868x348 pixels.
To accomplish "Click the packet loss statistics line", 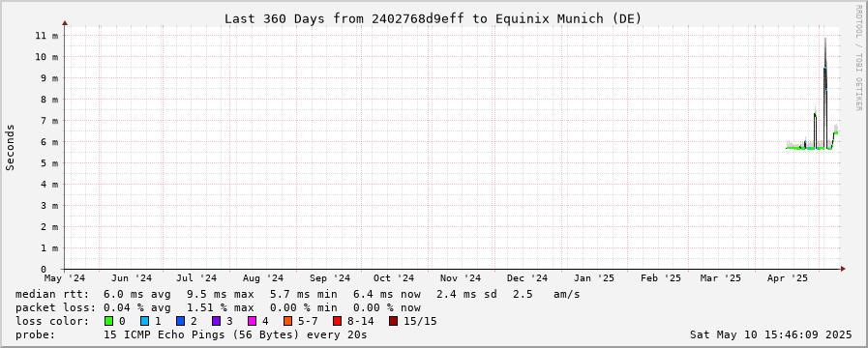I will coord(218,307).
